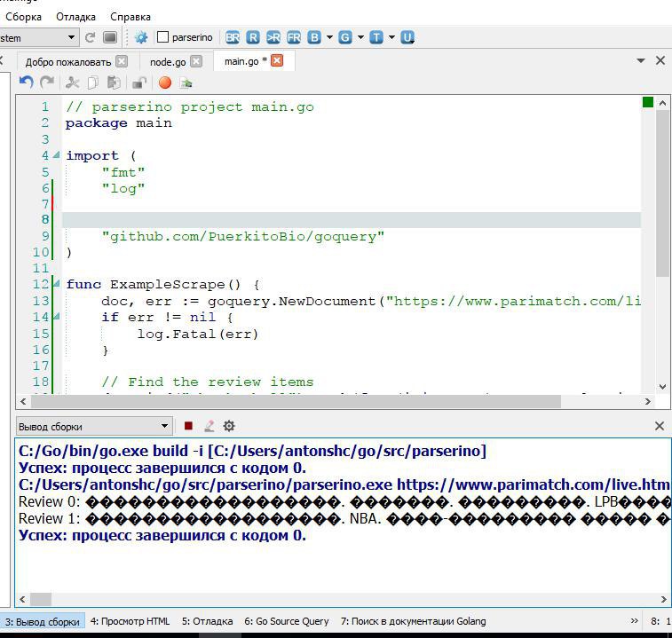Viewport: 672px width, 638px height.
Task: Open the 5: Отладка panel button
Action: point(207,621)
